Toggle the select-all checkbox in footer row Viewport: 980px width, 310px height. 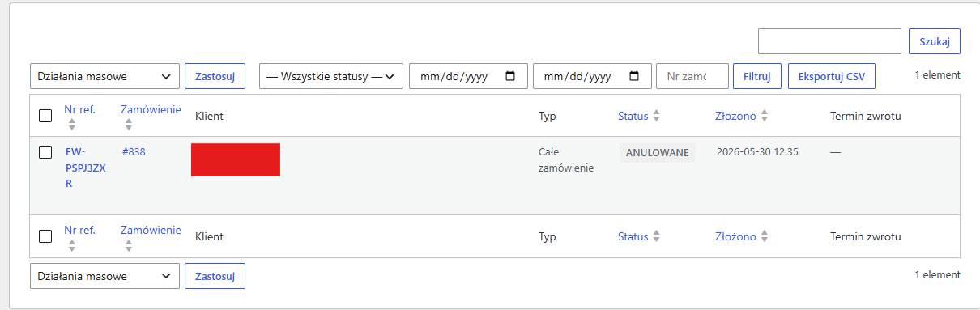coord(45,236)
